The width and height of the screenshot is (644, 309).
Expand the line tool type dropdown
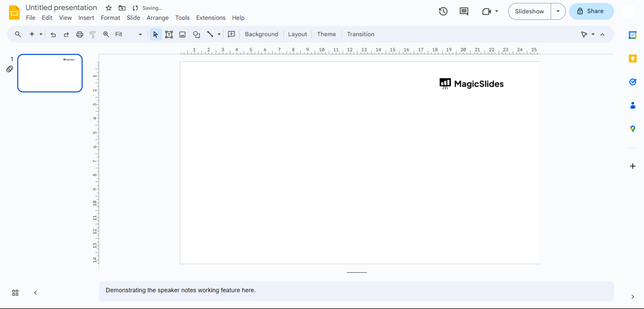point(219,34)
